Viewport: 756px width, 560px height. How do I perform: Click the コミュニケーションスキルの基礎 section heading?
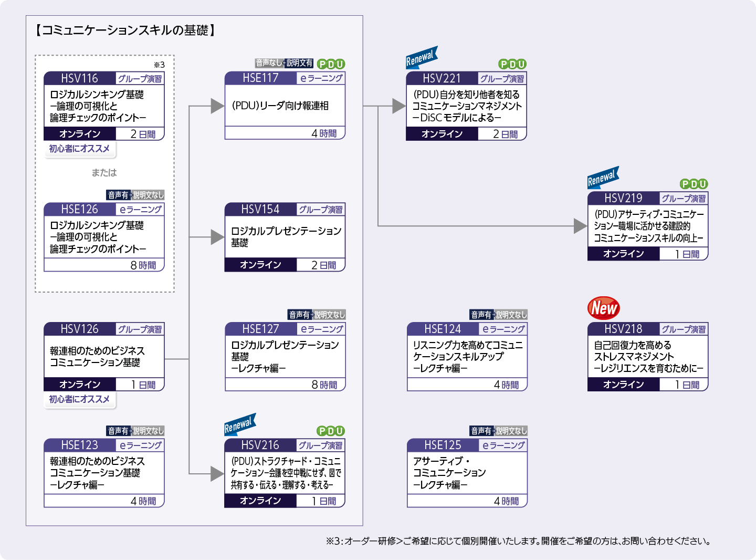125,30
